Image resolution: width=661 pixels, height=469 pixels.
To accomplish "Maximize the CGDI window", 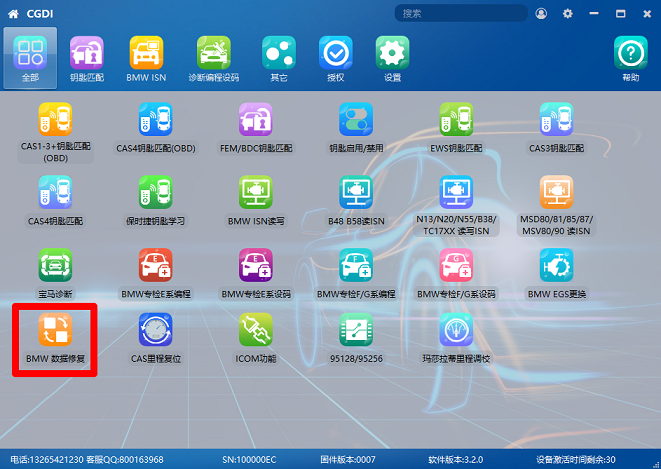I will tap(621, 13).
